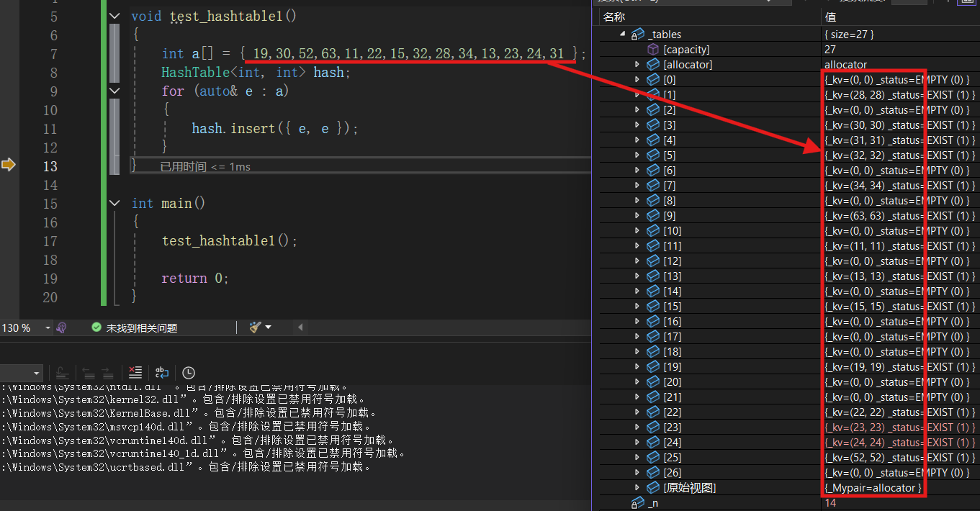Toggle word wrap in the output panel

162,372
